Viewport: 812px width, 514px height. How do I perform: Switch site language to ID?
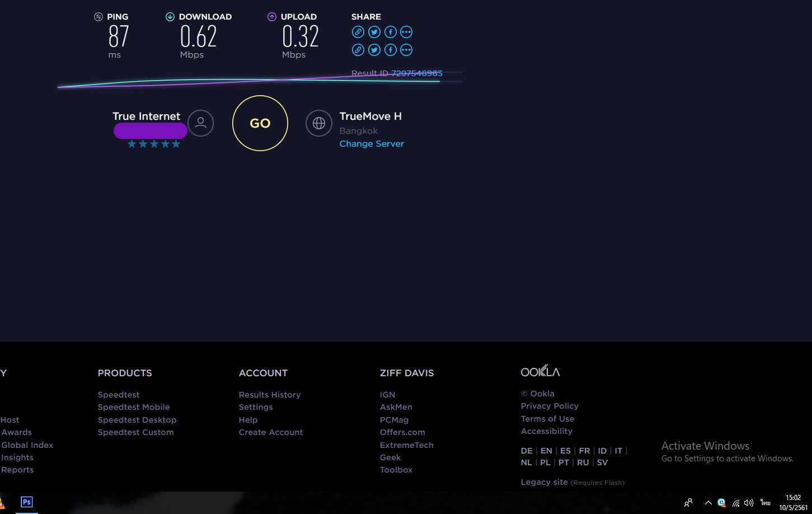[602, 451]
